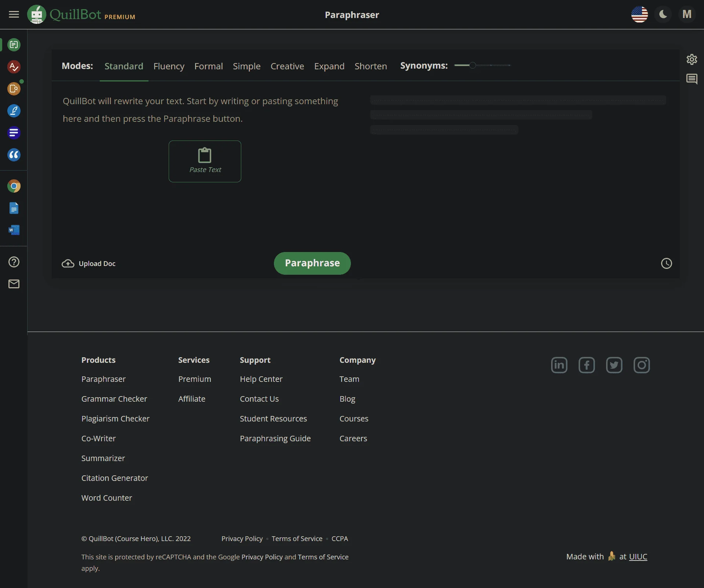Open Plagiarism Checker footer link
Image resolution: width=704 pixels, height=588 pixels.
coord(115,419)
